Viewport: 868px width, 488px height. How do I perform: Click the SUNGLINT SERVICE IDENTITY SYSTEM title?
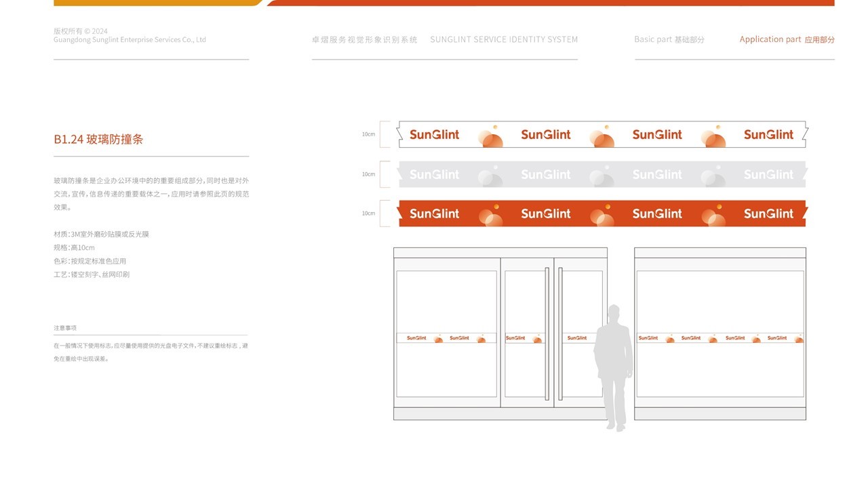[x=504, y=39]
